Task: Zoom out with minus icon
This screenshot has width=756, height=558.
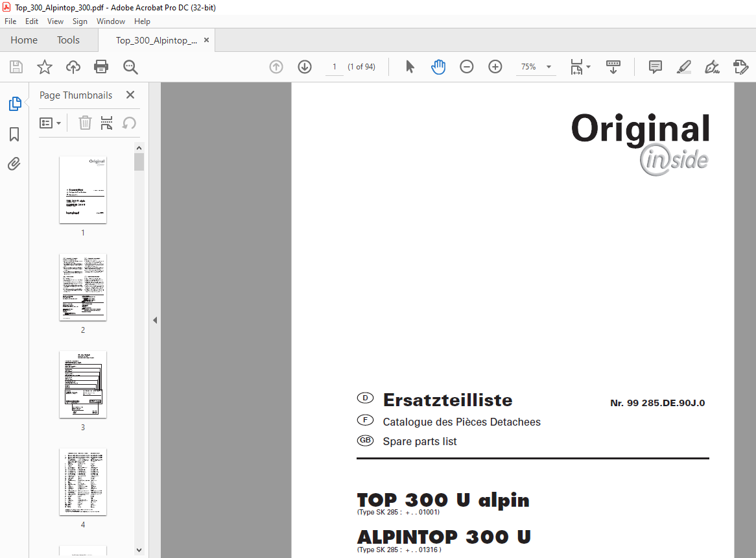Action: point(466,67)
